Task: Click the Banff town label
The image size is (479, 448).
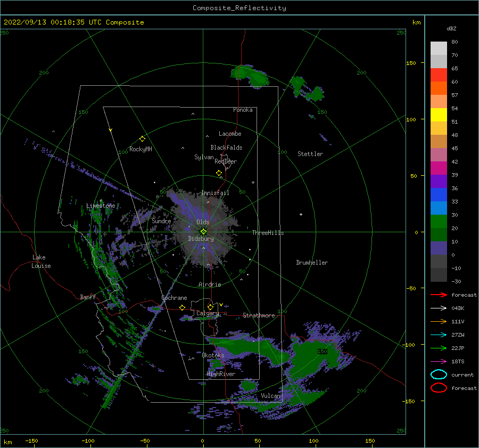Action: pos(88,297)
